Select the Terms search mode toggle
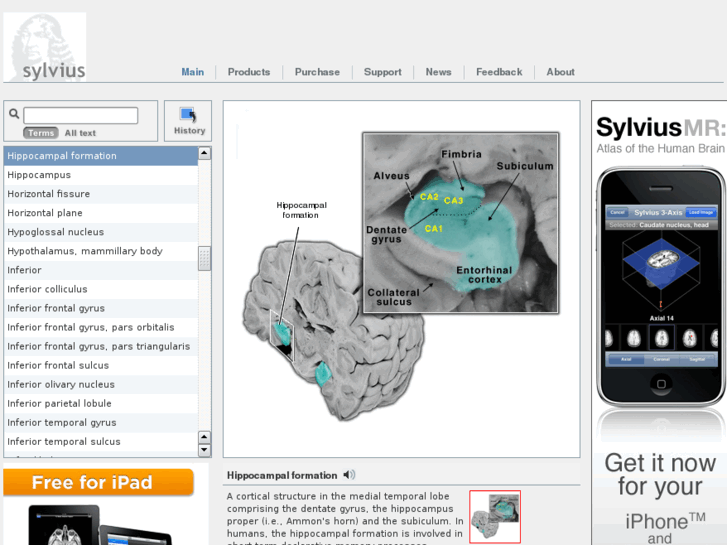 pyautogui.click(x=41, y=133)
